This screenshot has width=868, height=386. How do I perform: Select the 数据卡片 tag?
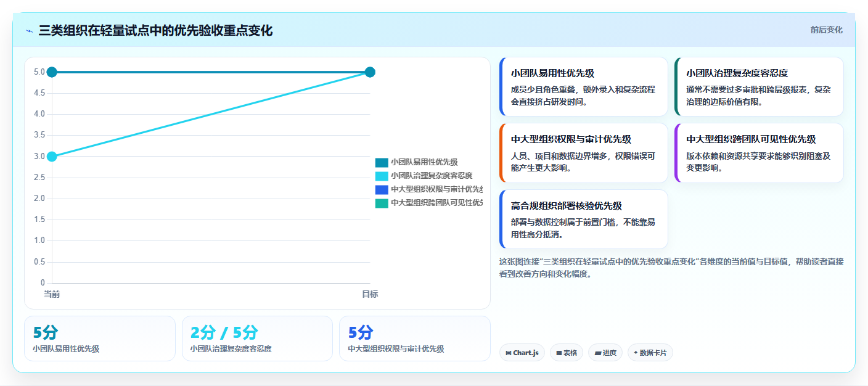pos(650,353)
